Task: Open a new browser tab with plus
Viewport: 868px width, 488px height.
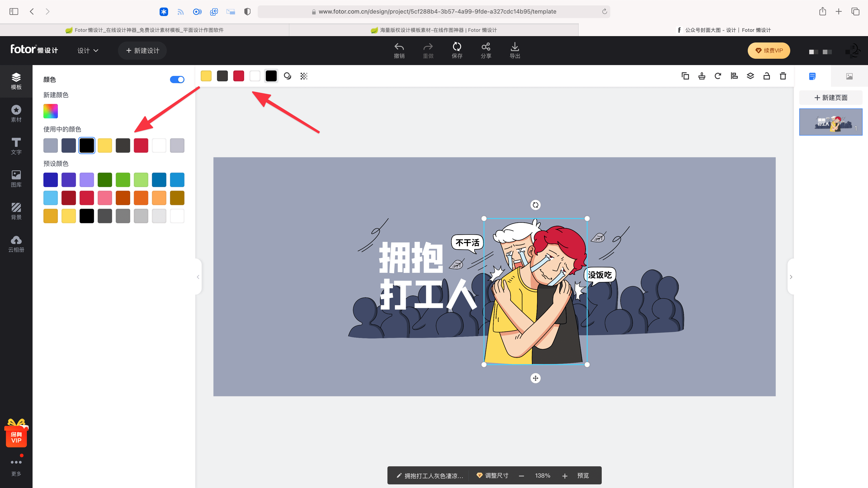Action: pyautogui.click(x=839, y=12)
